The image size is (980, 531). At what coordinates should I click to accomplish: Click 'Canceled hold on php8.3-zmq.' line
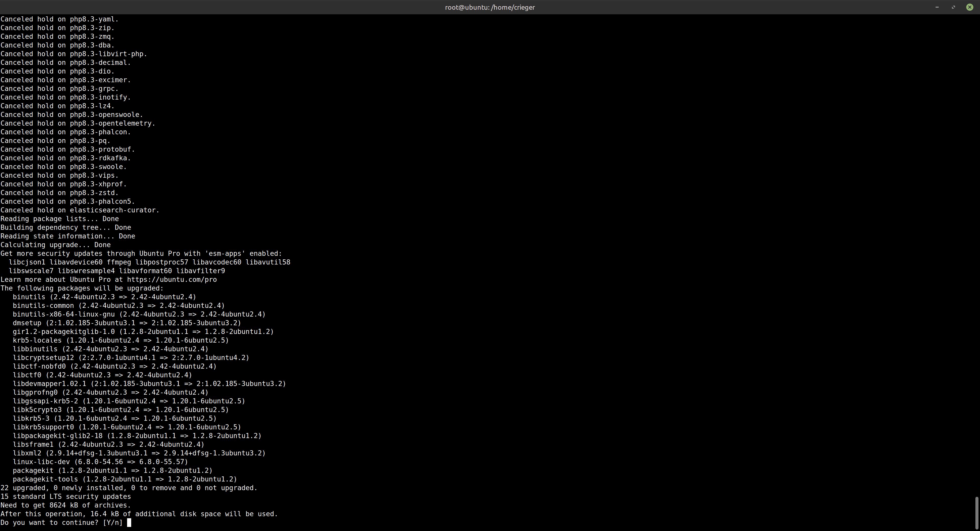[57, 37]
